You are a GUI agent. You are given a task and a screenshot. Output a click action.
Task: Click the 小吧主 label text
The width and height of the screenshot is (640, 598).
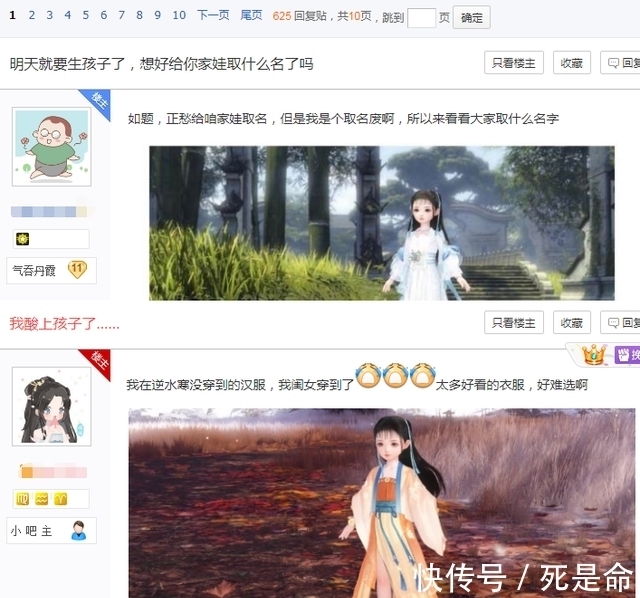tap(31, 531)
